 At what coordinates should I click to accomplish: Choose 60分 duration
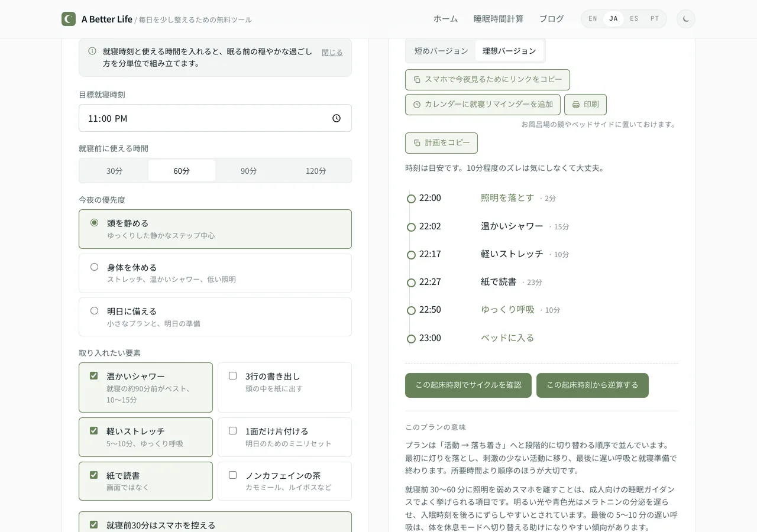pos(182,171)
